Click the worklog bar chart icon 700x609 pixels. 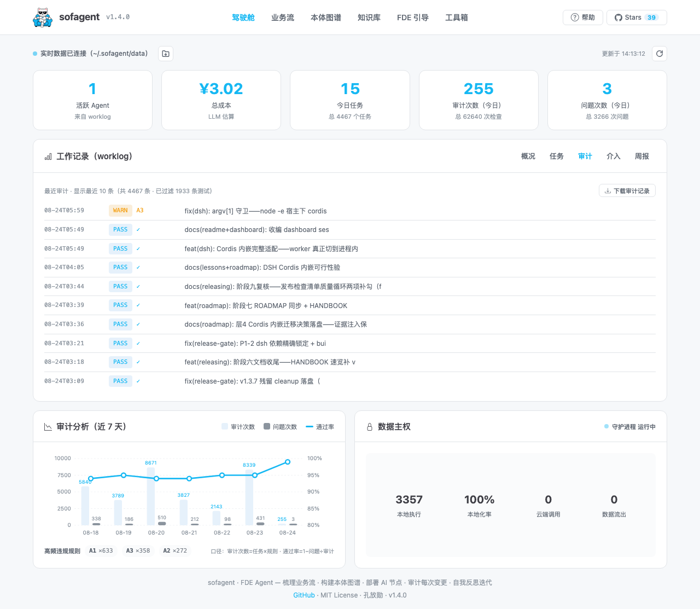coord(48,156)
